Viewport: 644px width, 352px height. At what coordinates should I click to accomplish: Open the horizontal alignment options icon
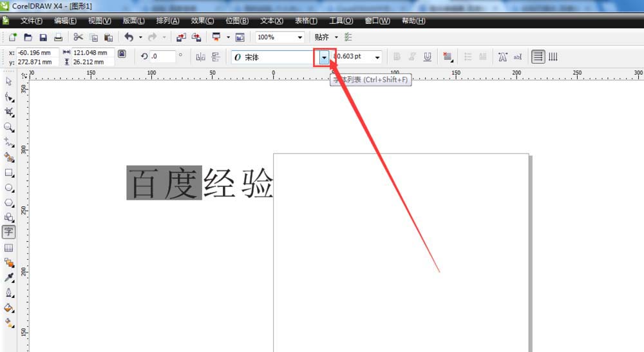coord(448,57)
